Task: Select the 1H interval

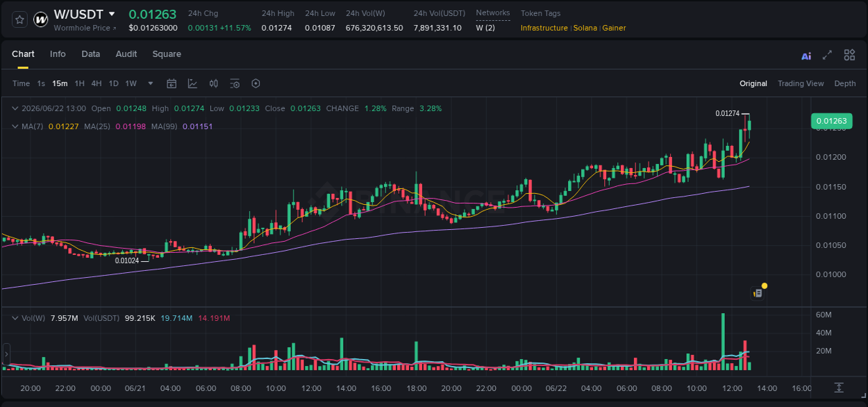Action: point(79,83)
